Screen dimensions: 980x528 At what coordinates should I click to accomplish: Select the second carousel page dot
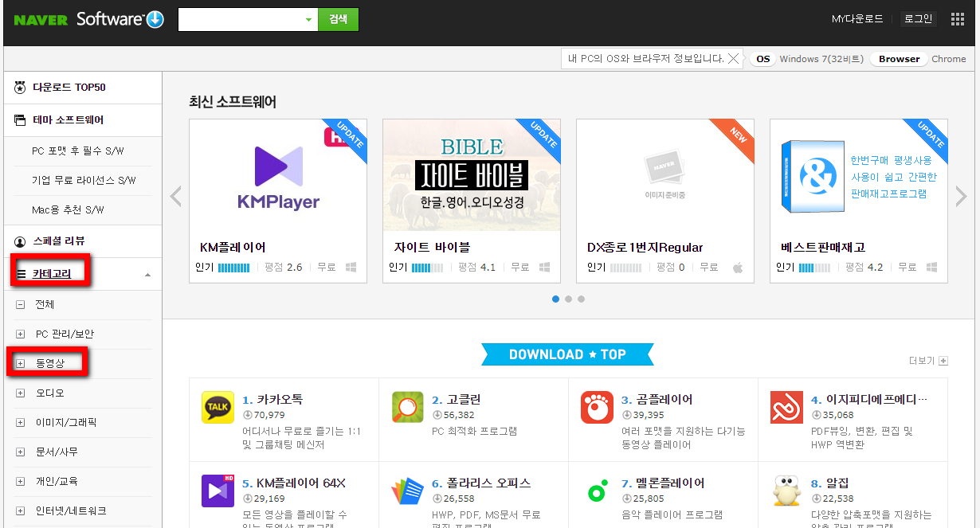[x=568, y=299]
